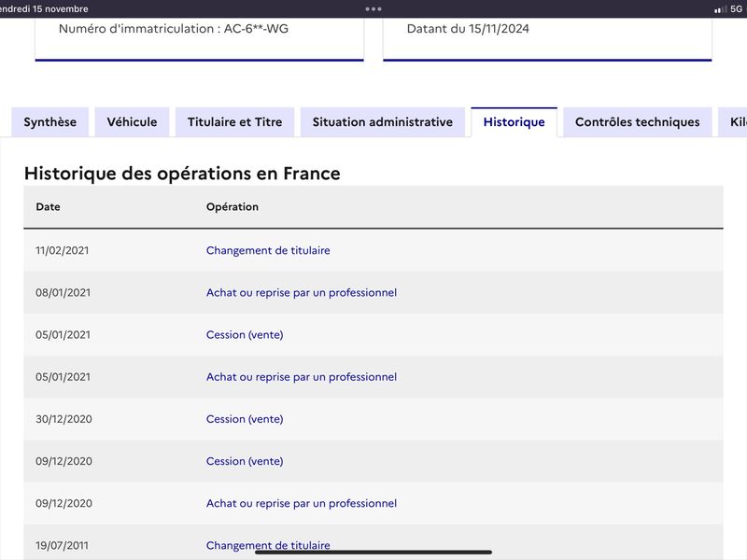Open the partially visible tab after Contrôles techniques
The height and width of the screenshot is (560, 747).
click(x=733, y=122)
